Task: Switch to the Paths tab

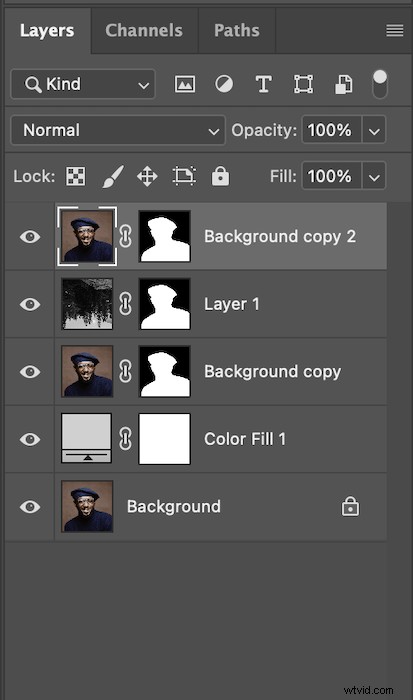Action: tap(237, 30)
